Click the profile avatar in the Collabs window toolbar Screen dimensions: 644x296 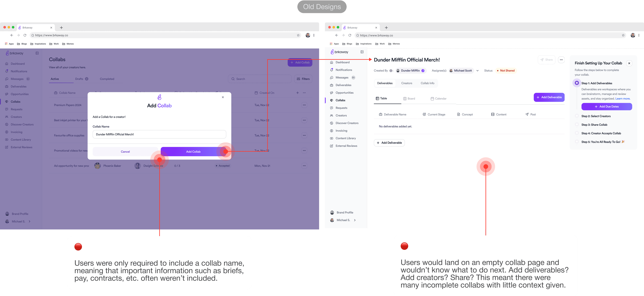pos(308,35)
